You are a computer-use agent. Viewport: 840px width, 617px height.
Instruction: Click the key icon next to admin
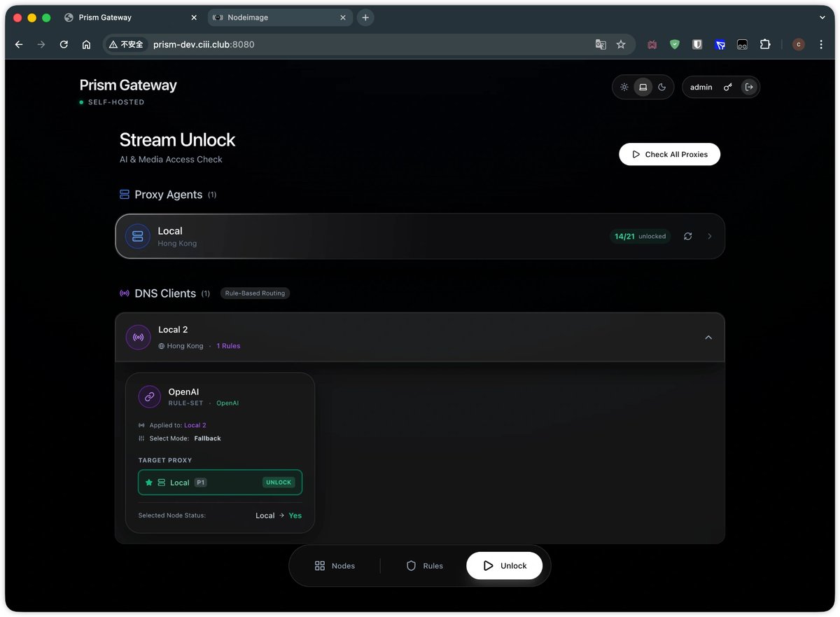(728, 88)
